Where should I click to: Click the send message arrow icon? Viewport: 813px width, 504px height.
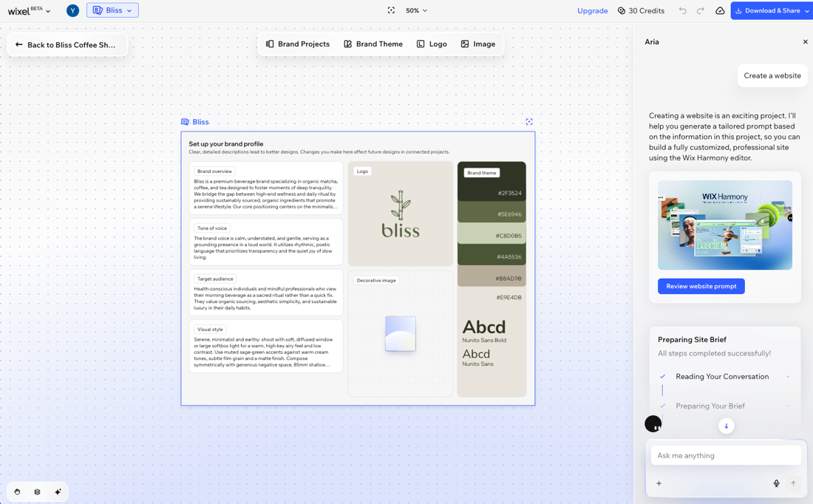coord(793,483)
